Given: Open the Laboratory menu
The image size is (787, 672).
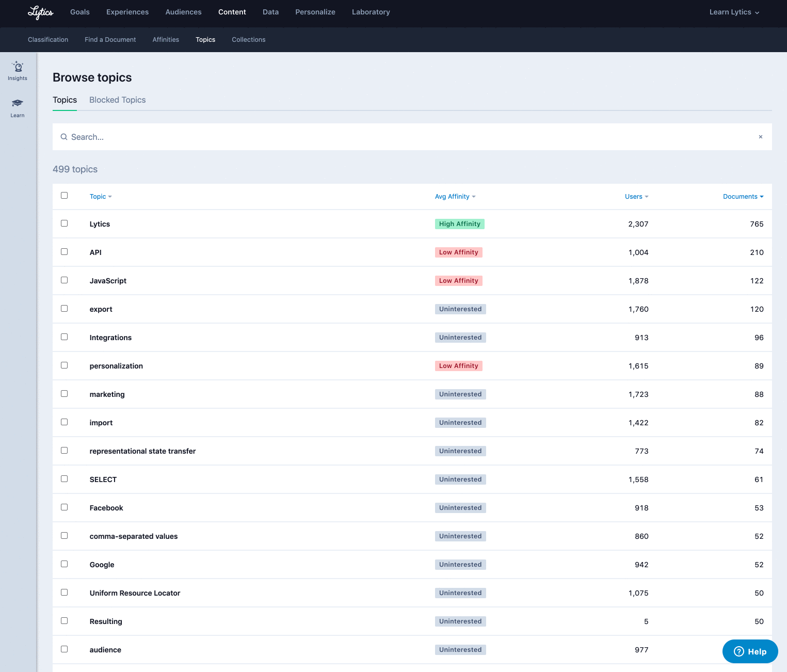Looking at the screenshot, I should click(371, 12).
